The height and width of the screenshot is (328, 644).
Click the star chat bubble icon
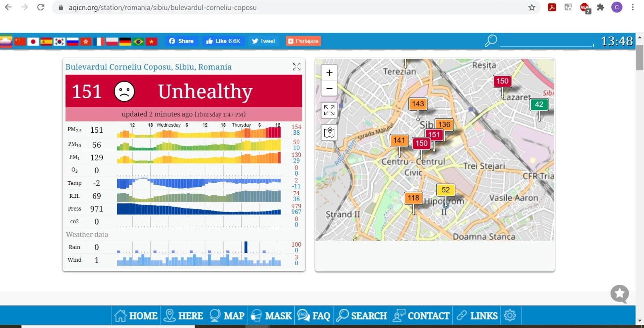[620, 294]
